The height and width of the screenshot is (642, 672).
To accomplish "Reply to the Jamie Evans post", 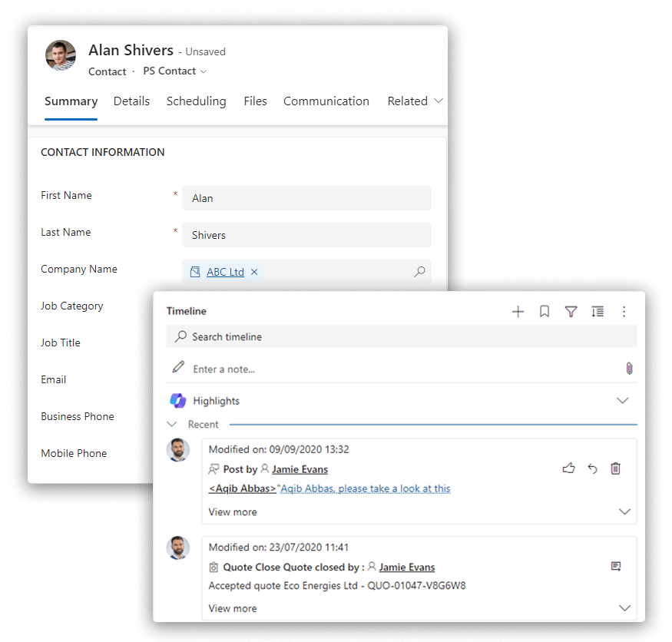I will click(592, 468).
